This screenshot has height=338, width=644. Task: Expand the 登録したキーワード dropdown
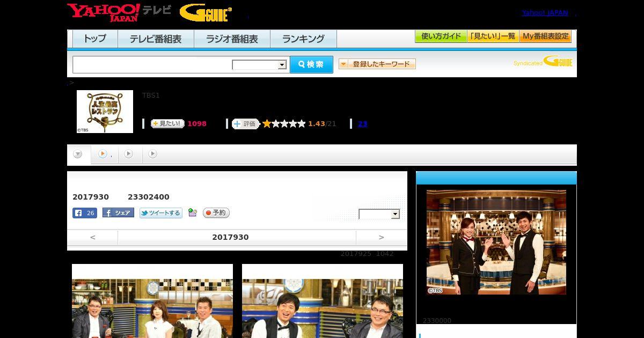(x=377, y=64)
